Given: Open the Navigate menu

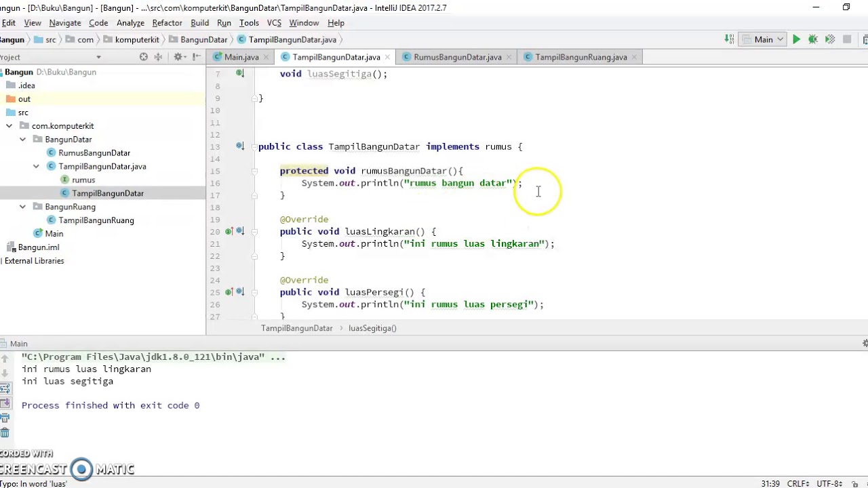Looking at the screenshot, I should click(x=65, y=22).
